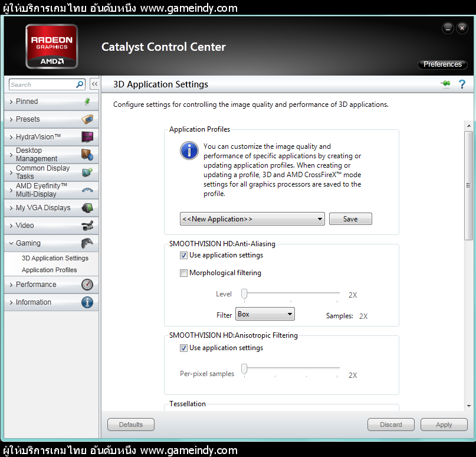Image resolution: width=476 pixels, height=457 pixels.
Task: Pin this page using the green pin icon
Action: (446, 84)
